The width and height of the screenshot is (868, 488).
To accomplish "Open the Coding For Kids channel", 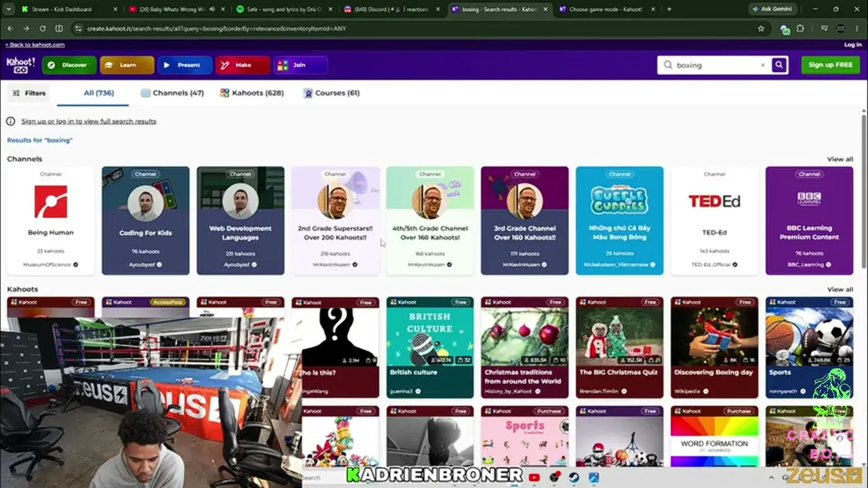I will coord(146,221).
